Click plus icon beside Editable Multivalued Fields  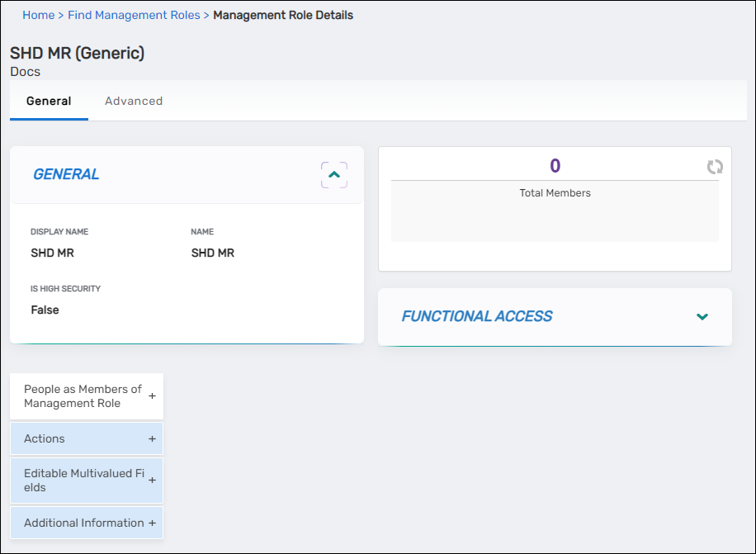(152, 481)
